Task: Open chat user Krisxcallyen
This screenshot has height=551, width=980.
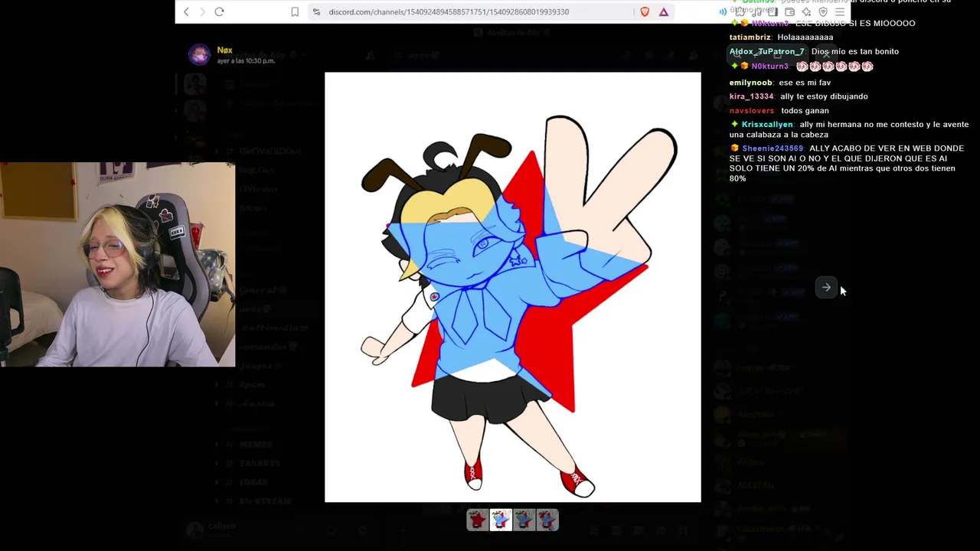Action: point(767,124)
